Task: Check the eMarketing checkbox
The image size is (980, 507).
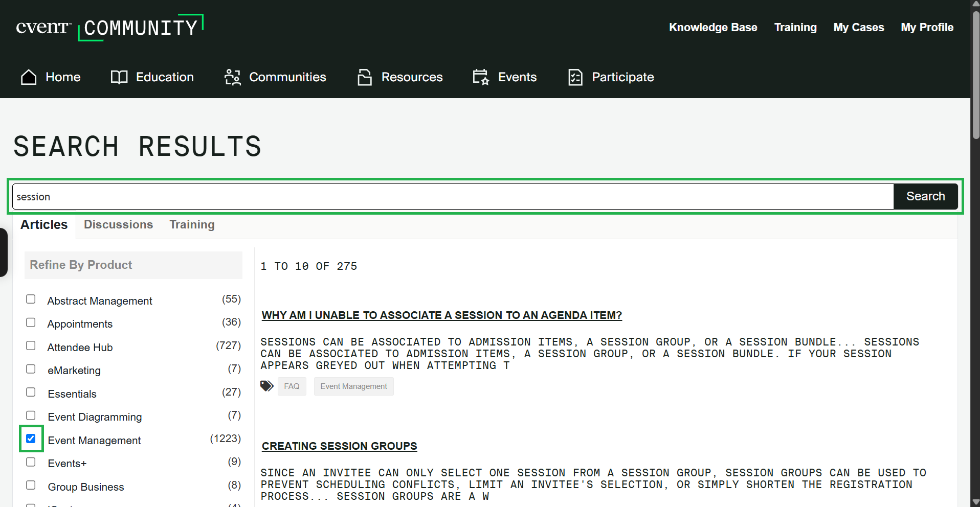Action: coord(31,369)
